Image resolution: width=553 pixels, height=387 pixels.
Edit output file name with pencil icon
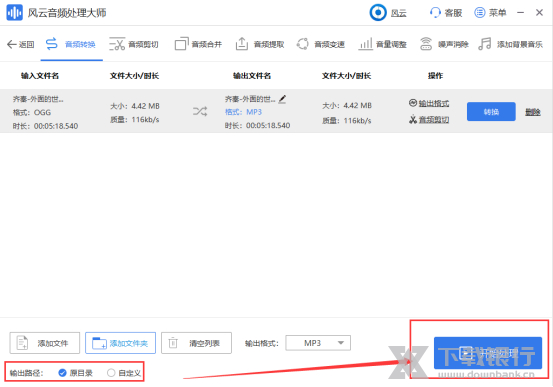click(x=282, y=99)
